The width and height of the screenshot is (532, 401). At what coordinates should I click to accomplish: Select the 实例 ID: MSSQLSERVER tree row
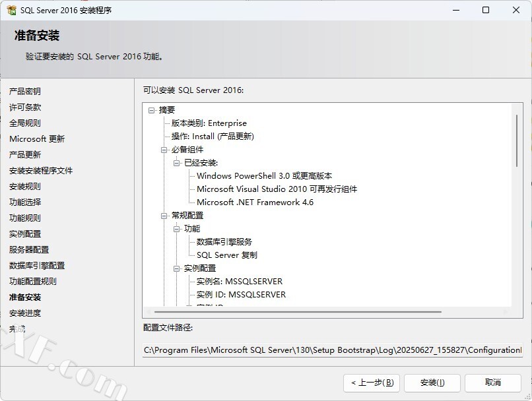coord(241,295)
